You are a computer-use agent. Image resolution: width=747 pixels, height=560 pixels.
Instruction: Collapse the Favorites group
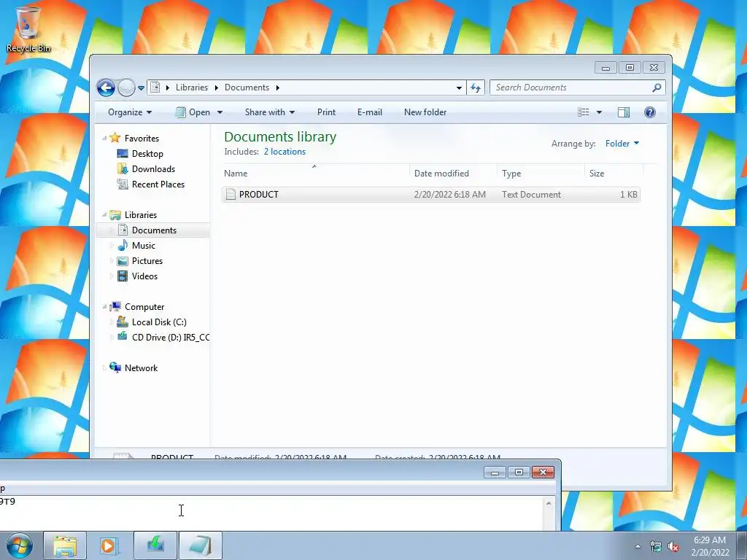tap(104, 138)
